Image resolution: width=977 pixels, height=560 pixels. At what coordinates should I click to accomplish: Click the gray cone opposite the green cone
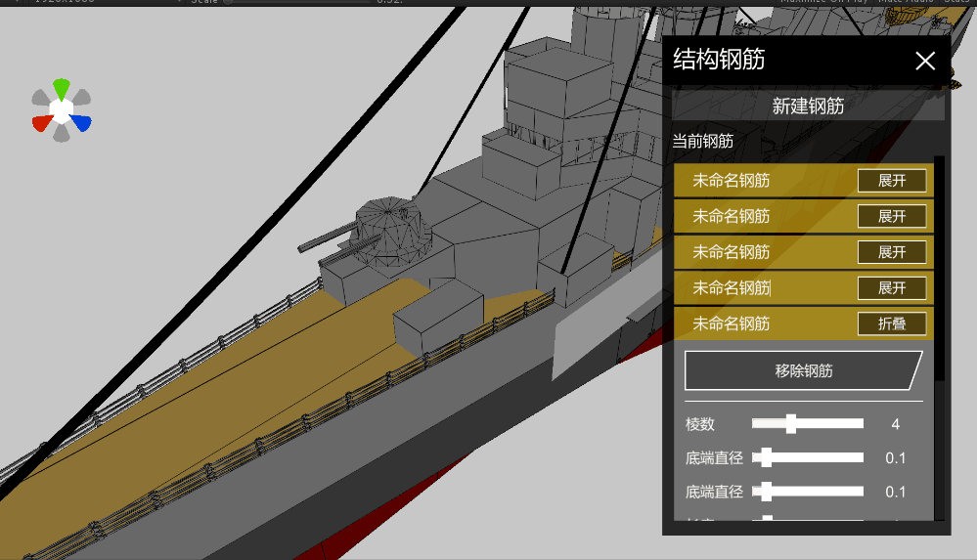61,133
